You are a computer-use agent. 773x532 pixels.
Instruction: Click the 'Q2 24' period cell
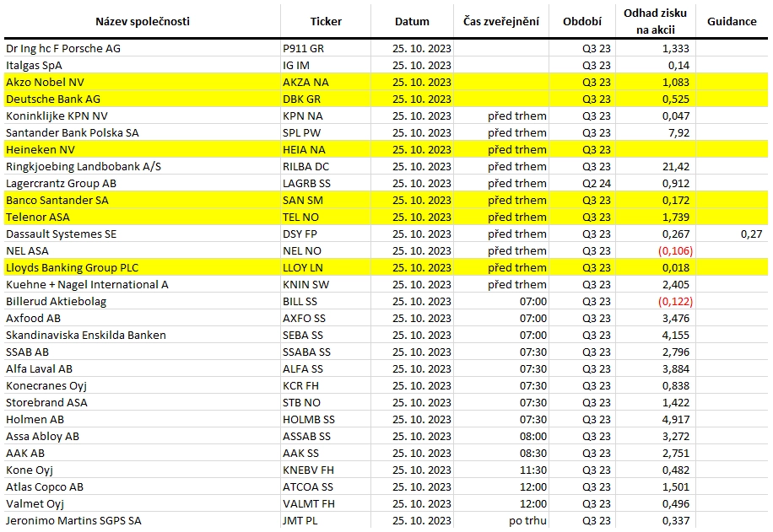click(x=582, y=183)
